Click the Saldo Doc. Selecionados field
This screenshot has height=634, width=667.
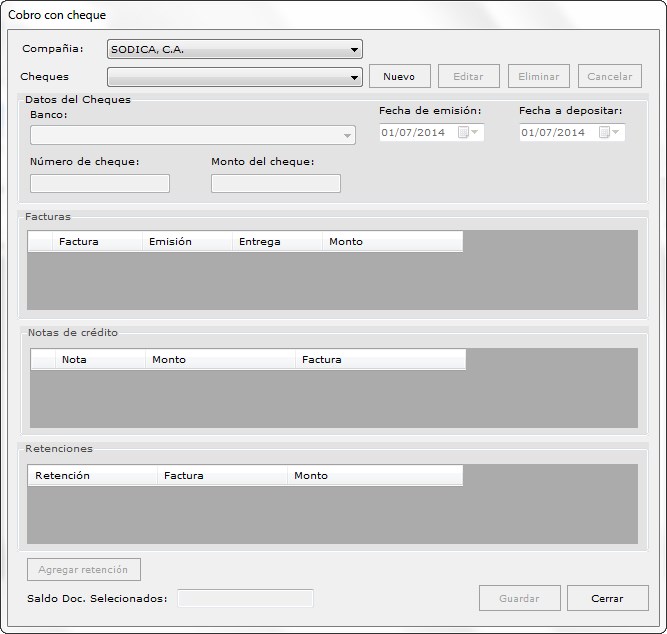[245, 598]
